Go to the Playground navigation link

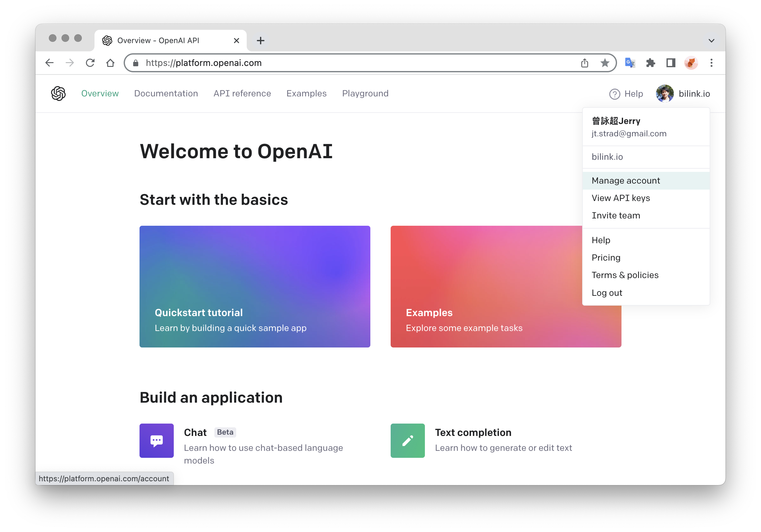pos(365,94)
